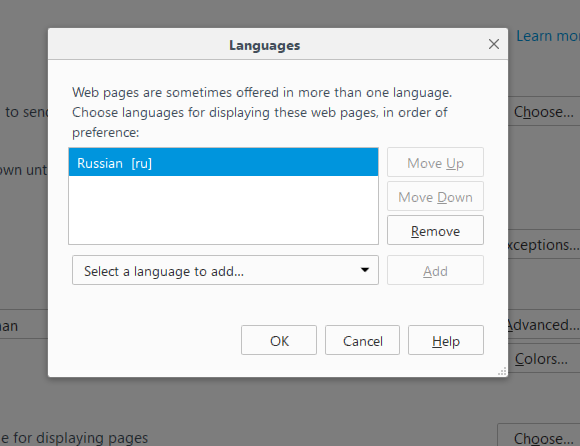Confirm the dialog with OK
Image resolution: width=580 pixels, height=446 pixels.
279,340
